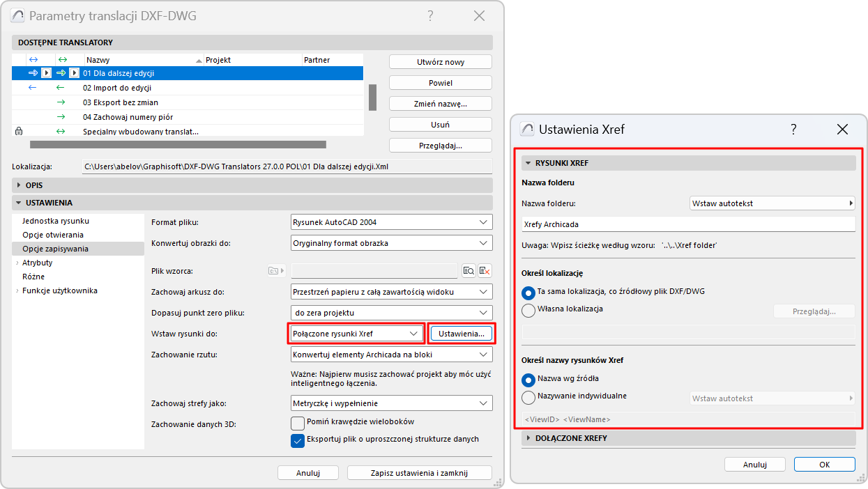Screen dimensions: 868x489
Task: Click the browse template file icon next to Plik wzorca
Action: (469, 271)
